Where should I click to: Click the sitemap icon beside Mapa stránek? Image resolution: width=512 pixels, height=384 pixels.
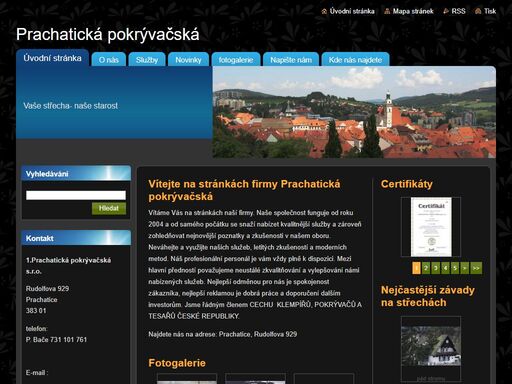pos(387,11)
